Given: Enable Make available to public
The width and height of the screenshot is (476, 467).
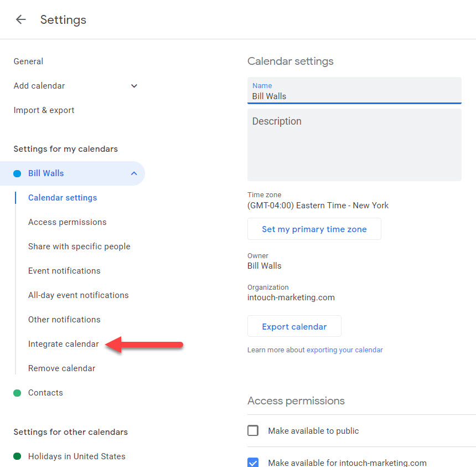Looking at the screenshot, I should click(253, 430).
